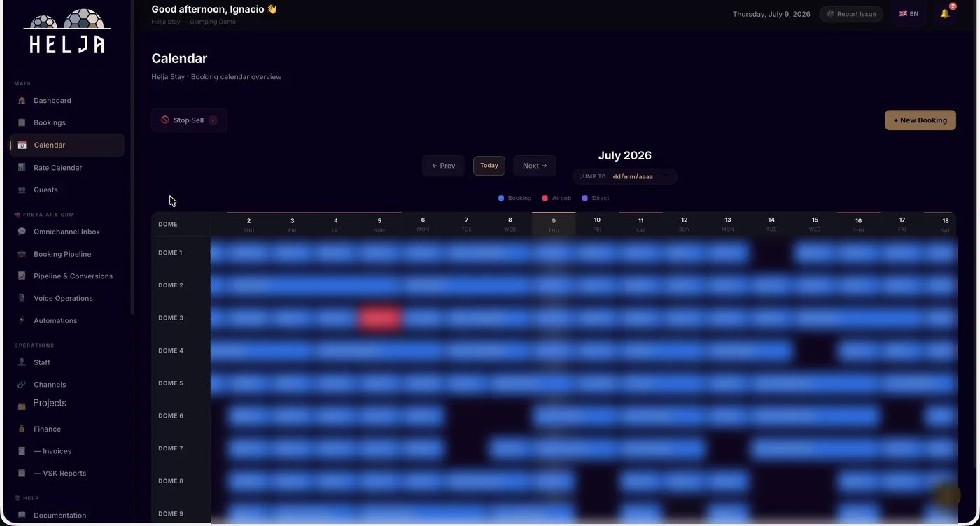Click the Documentation book icon
980x526 pixels.
(22, 515)
